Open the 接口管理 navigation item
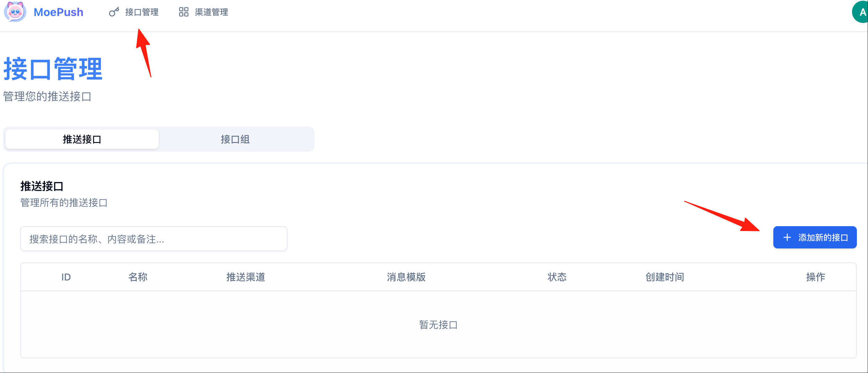The width and height of the screenshot is (868, 373). click(x=133, y=12)
